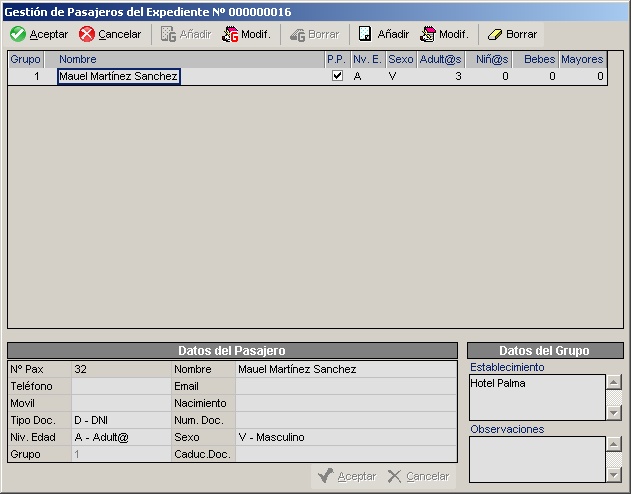Click the Establecimiento box with Hotel Palma
This screenshot has height=494, width=631.
click(x=537, y=397)
